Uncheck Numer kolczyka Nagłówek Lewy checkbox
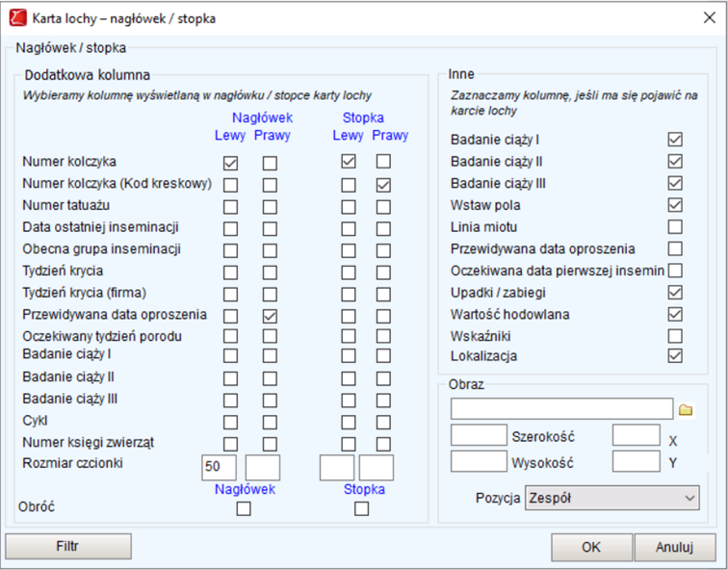Screen dimensions: 728x570 [230, 163]
